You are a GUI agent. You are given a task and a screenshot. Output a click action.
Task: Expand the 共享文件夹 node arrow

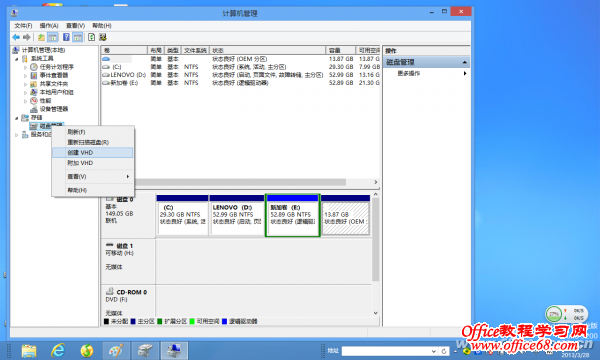point(25,84)
